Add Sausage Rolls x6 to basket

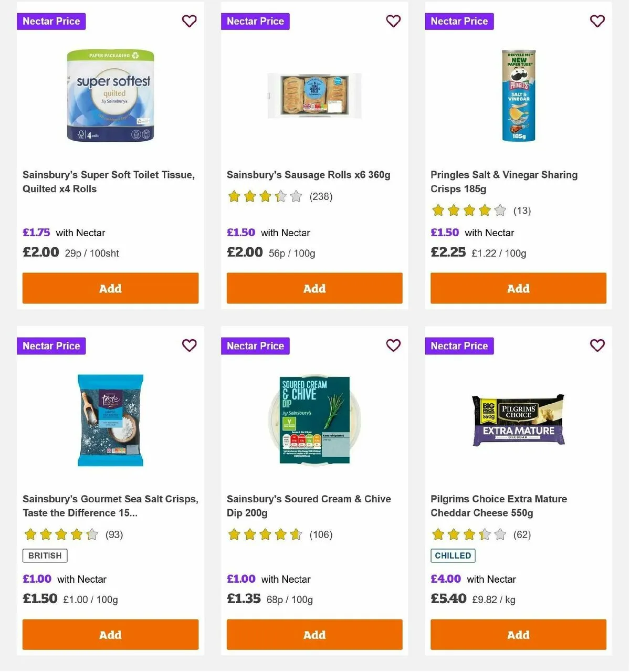pos(314,288)
